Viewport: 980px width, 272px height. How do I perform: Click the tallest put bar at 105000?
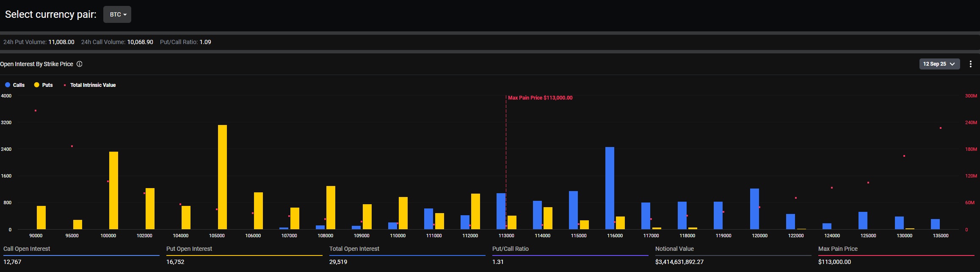tap(222, 177)
